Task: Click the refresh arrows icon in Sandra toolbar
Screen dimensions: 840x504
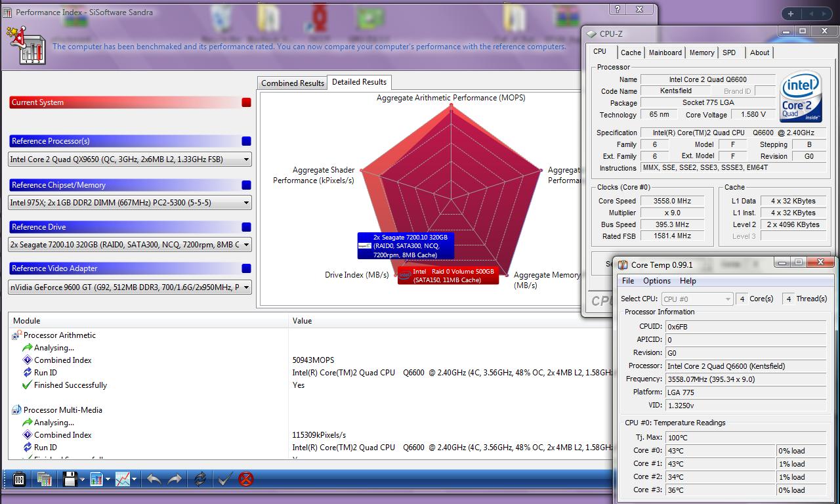Action: [x=200, y=479]
